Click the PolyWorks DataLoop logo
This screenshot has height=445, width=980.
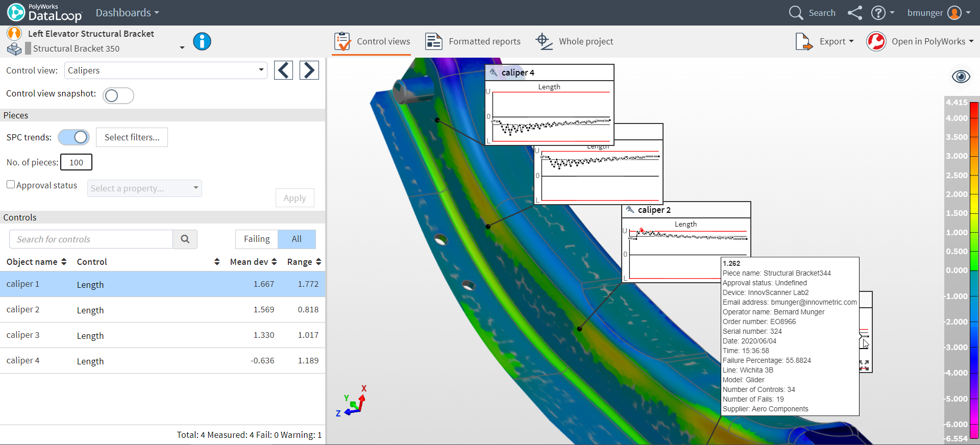click(x=44, y=13)
